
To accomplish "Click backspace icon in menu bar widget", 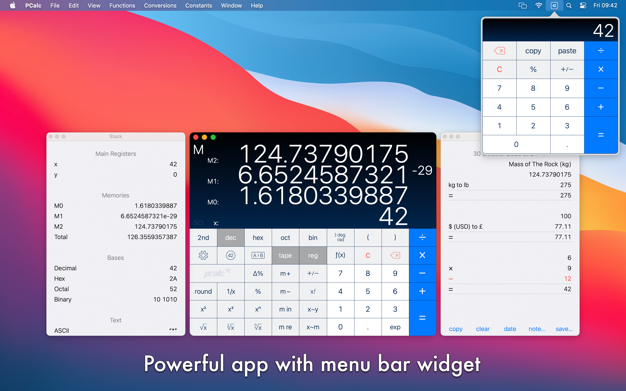I will pos(499,51).
